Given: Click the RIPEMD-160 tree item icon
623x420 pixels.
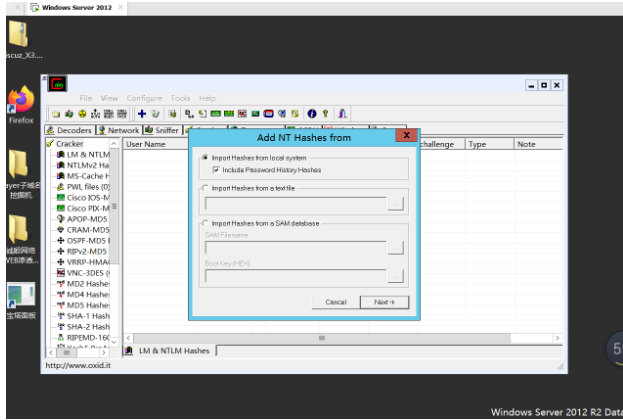Looking at the screenshot, I should [x=60, y=337].
